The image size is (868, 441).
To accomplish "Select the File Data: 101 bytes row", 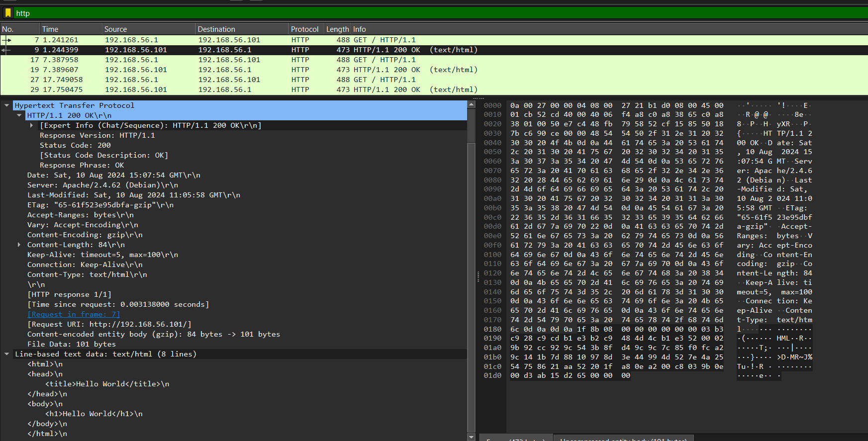I will [x=234, y=344].
